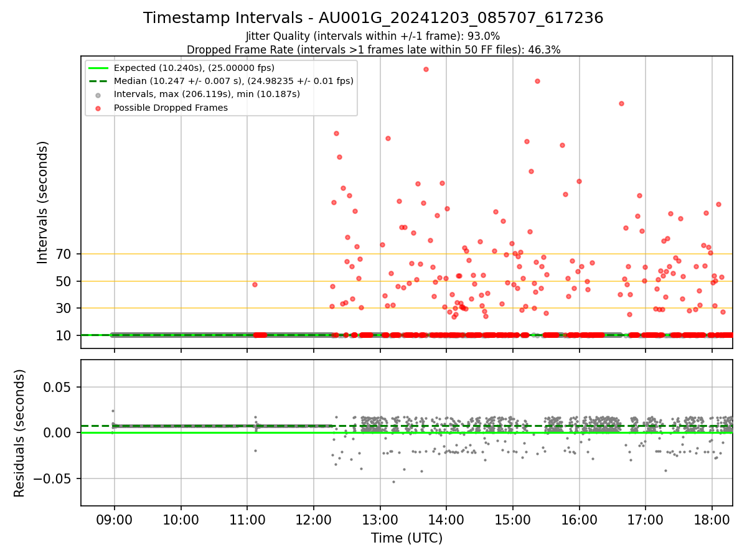This screenshot has height=560, width=747.
Task: Click the 18:00 time tick label
Action: [x=712, y=520]
